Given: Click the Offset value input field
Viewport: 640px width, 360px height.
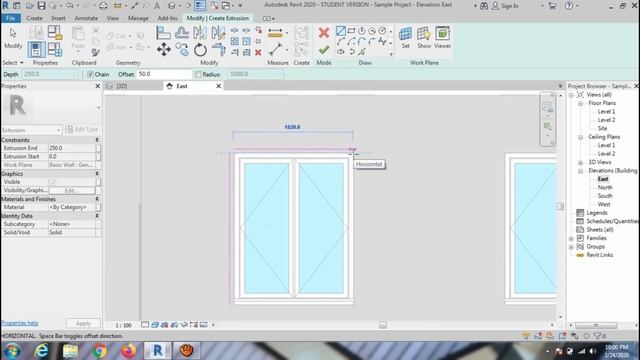Looking at the screenshot, I should click(164, 74).
